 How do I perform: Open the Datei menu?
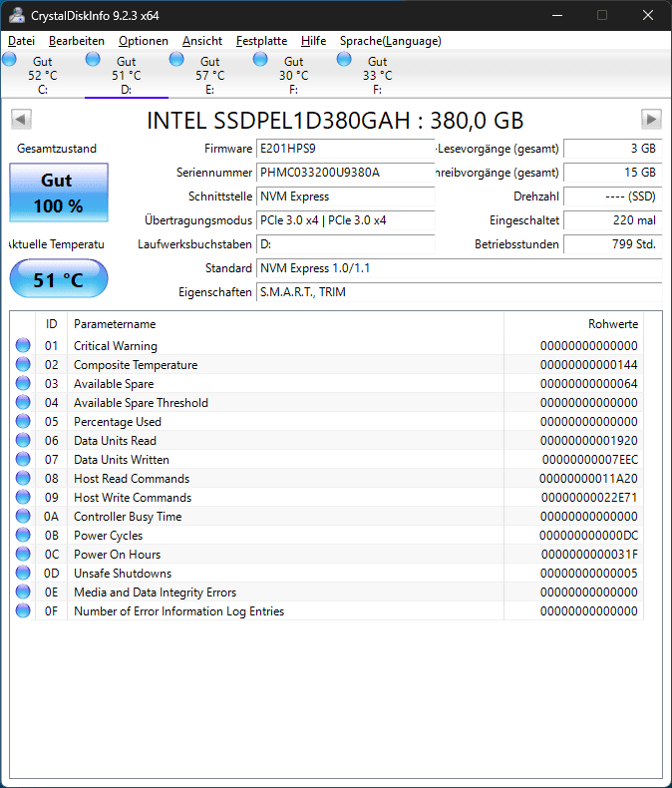pyautogui.click(x=22, y=41)
